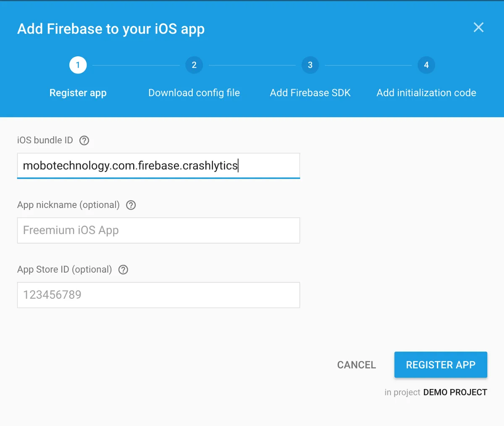Viewport: 504px width, 426px height.
Task: Go to Add Firebase SDK step
Action: click(x=310, y=93)
